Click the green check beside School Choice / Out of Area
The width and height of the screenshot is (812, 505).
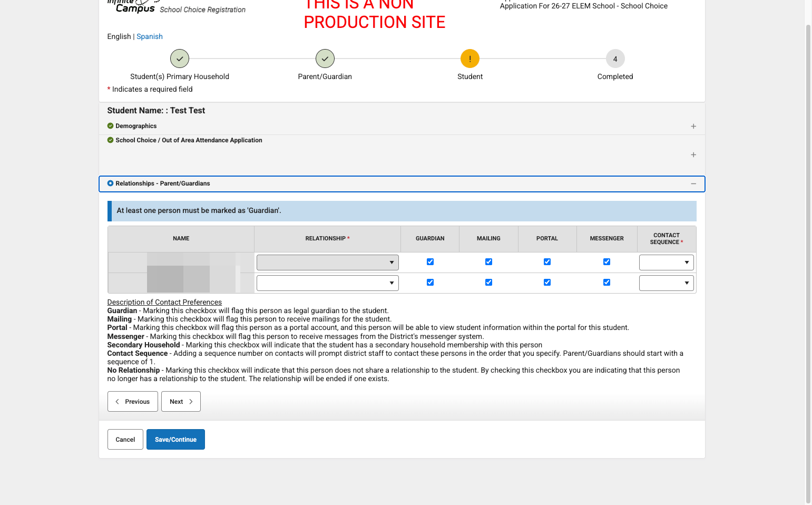click(x=110, y=140)
